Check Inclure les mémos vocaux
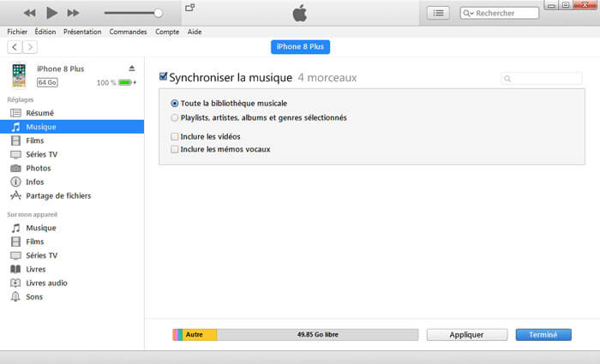This screenshot has width=600, height=364. (175, 149)
